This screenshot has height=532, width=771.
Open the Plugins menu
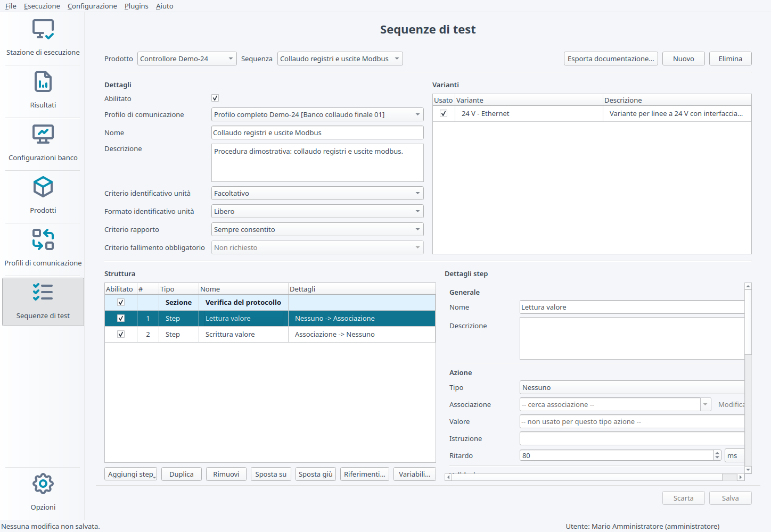[136, 6]
